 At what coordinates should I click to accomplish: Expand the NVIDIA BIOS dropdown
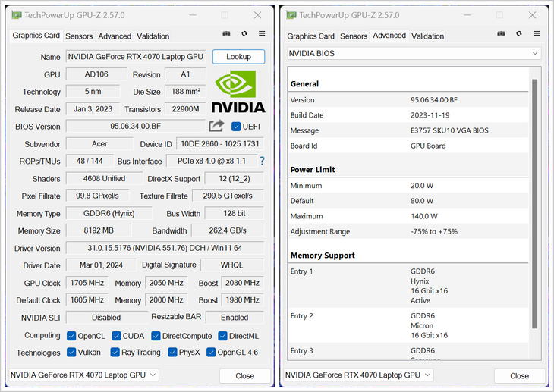(414, 53)
